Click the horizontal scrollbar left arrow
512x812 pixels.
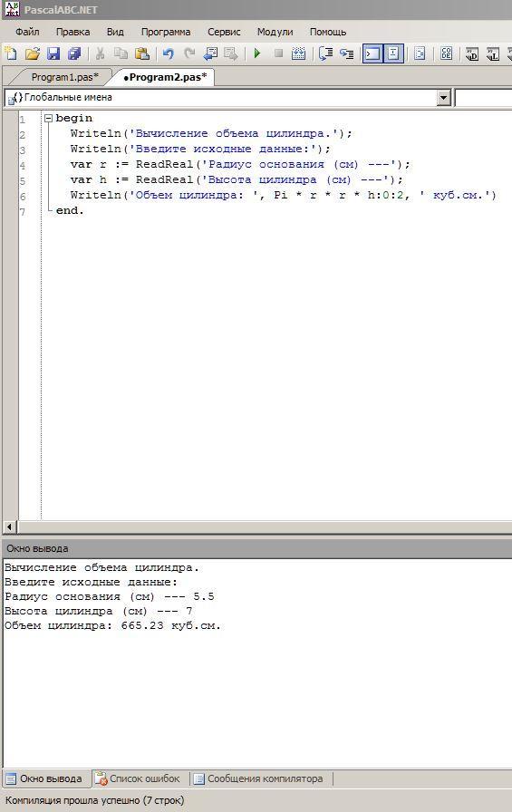click(x=9, y=527)
